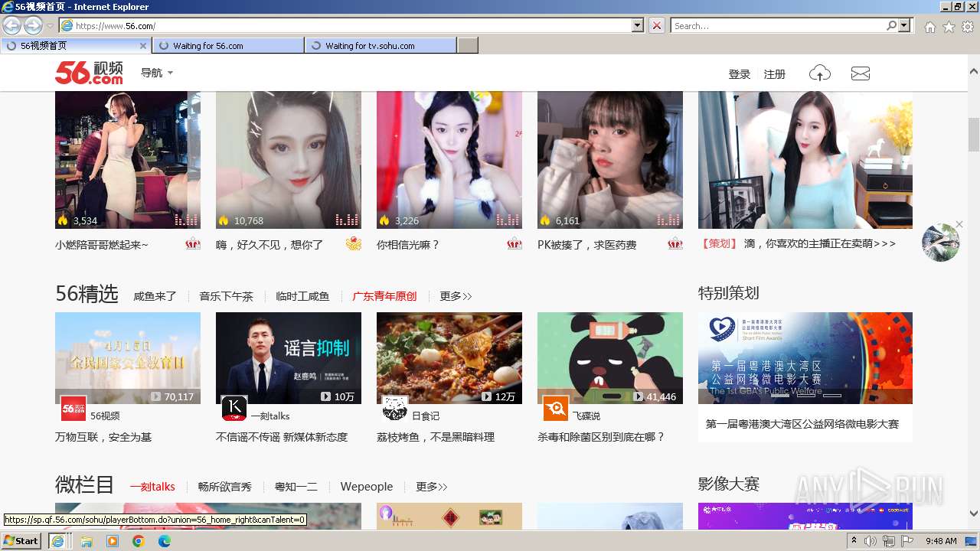
Task: Open 万物互联，安全为基 video title
Action: pos(103,437)
